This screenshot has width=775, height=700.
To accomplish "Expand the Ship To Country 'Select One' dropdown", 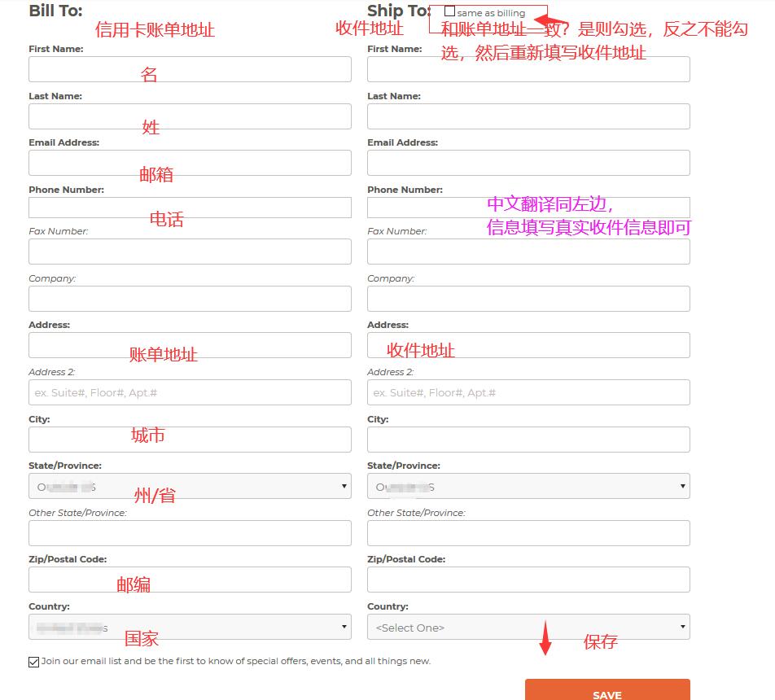I will tap(528, 627).
